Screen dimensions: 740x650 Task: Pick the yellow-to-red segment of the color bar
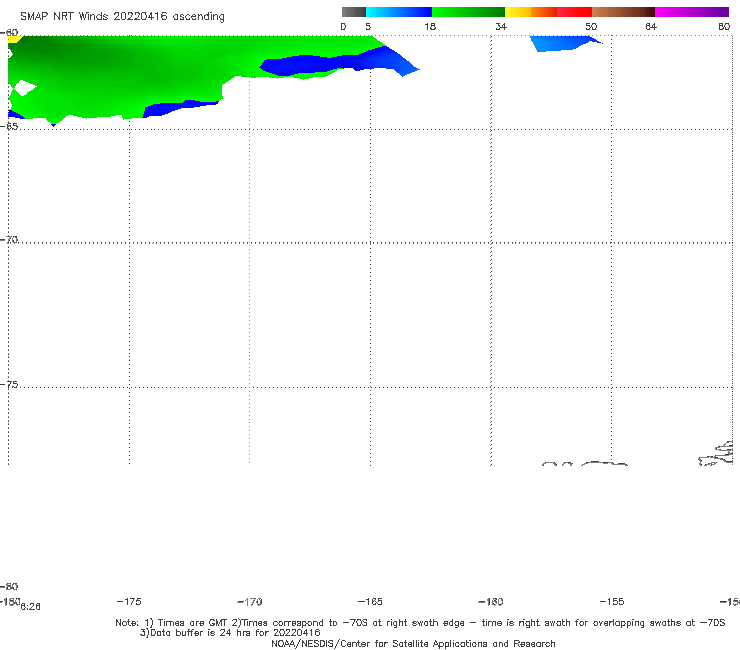tap(548, 12)
